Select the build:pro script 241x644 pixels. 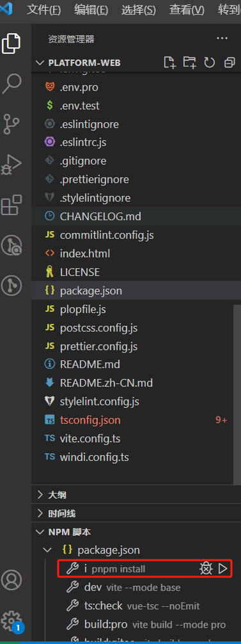[x=136, y=625]
